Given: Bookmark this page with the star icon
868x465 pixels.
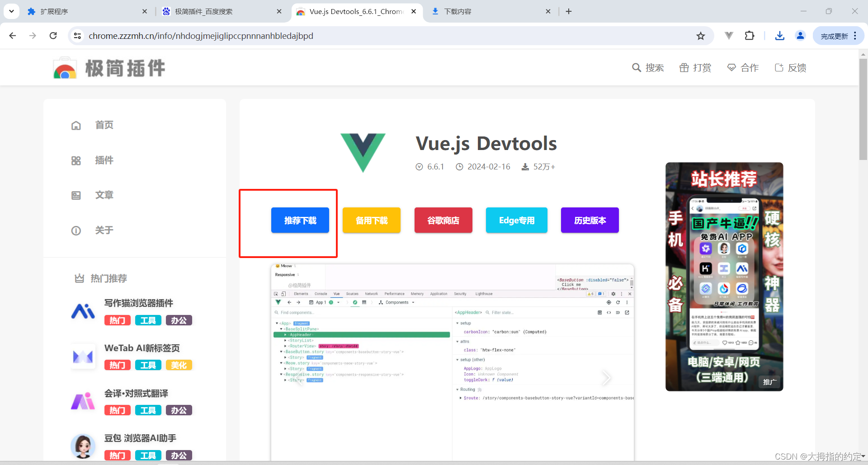Looking at the screenshot, I should [x=701, y=36].
